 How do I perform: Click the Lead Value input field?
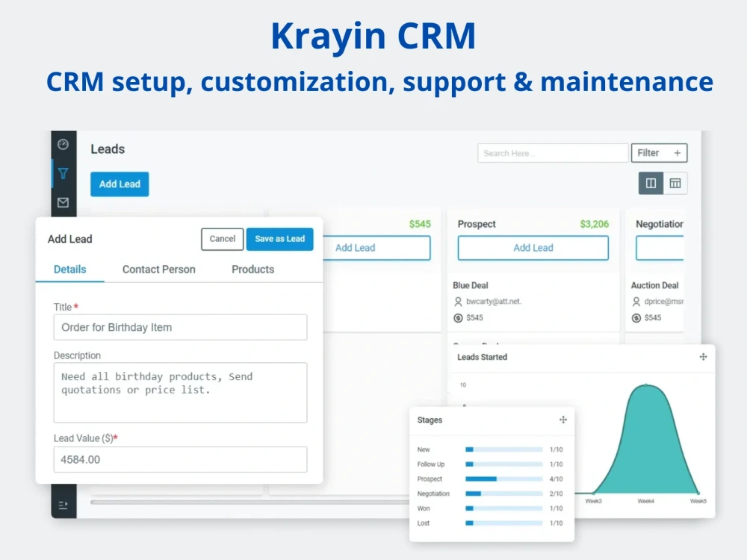[x=180, y=459]
